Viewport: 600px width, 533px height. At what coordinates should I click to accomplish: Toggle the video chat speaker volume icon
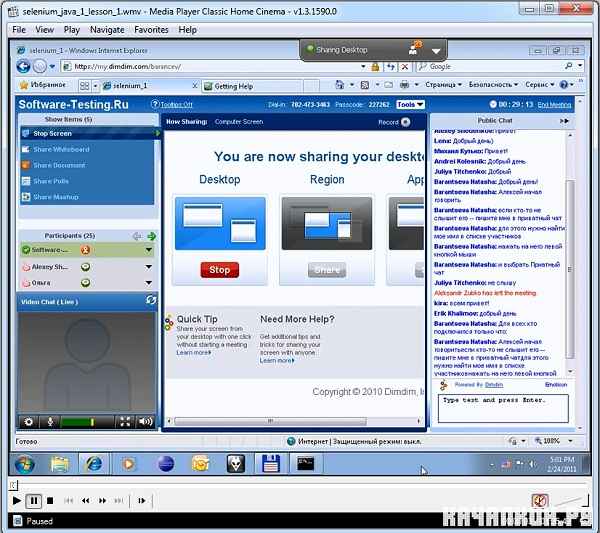pyautogui.click(x=145, y=422)
